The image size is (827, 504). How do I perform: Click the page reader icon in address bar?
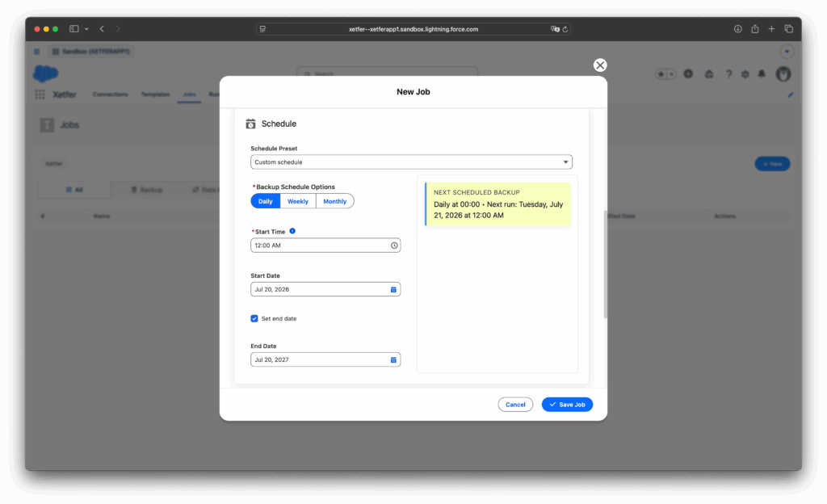[x=262, y=29]
